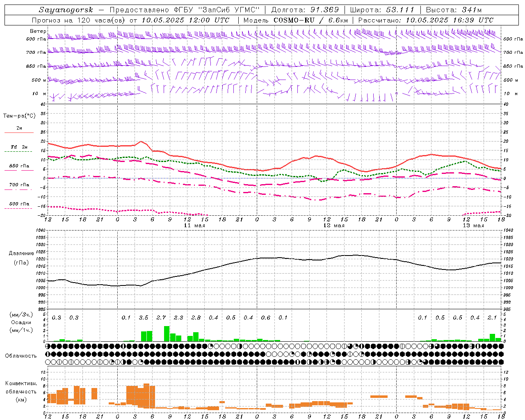Click the "Sayanogorsk" station title
This screenshot has height=420, width=525.
point(66,10)
